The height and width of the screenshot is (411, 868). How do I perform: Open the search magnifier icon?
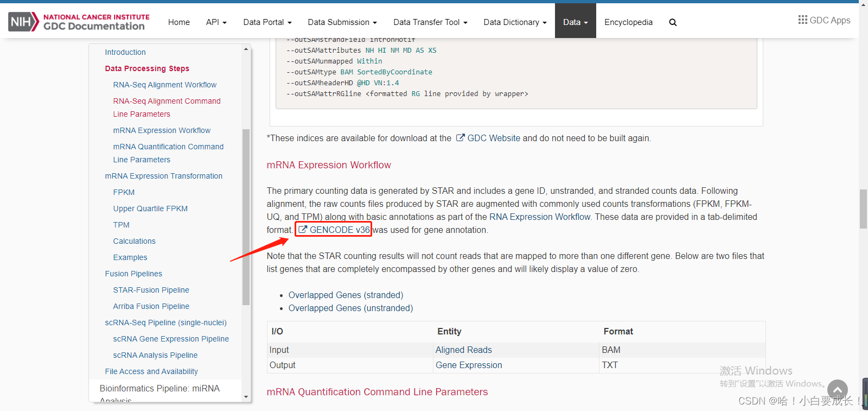673,22
